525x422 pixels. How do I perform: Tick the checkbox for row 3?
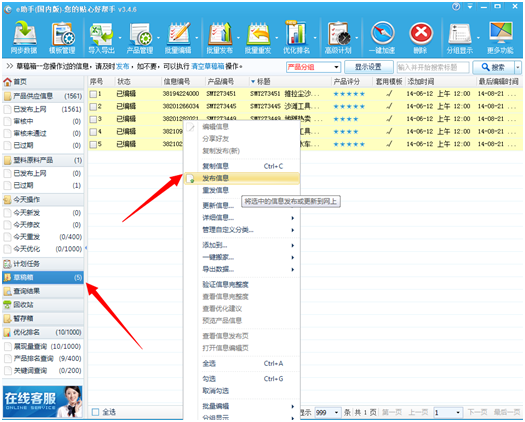[93, 119]
